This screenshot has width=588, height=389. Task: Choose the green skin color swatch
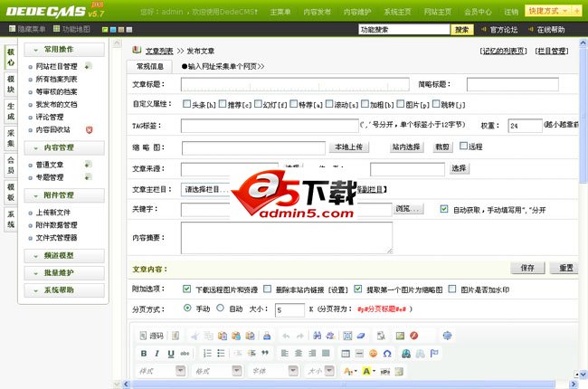105,30
